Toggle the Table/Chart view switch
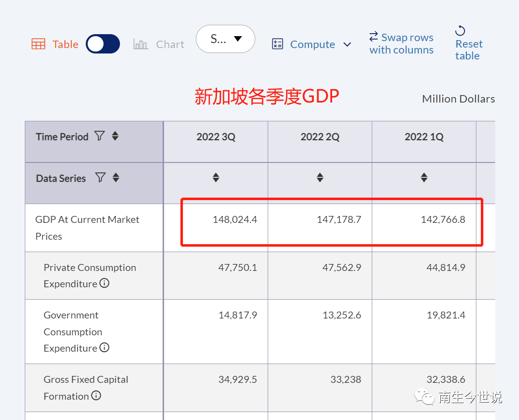 (103, 44)
